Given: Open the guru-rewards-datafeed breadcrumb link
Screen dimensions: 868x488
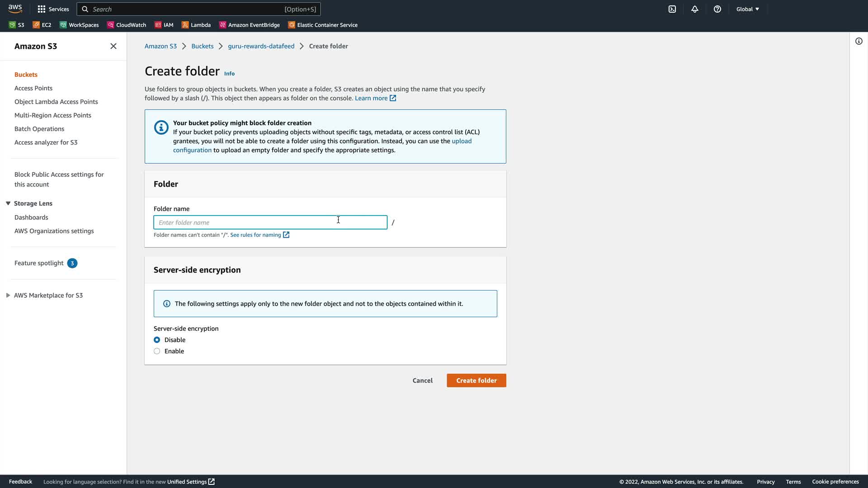Looking at the screenshot, I should [261, 46].
